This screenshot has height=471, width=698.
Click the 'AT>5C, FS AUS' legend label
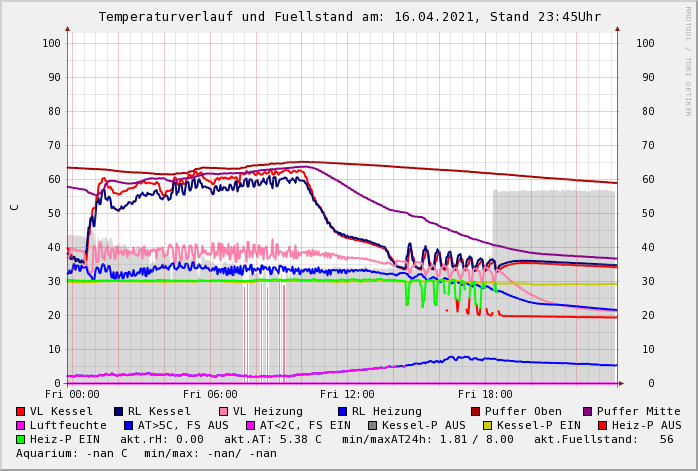183,425
